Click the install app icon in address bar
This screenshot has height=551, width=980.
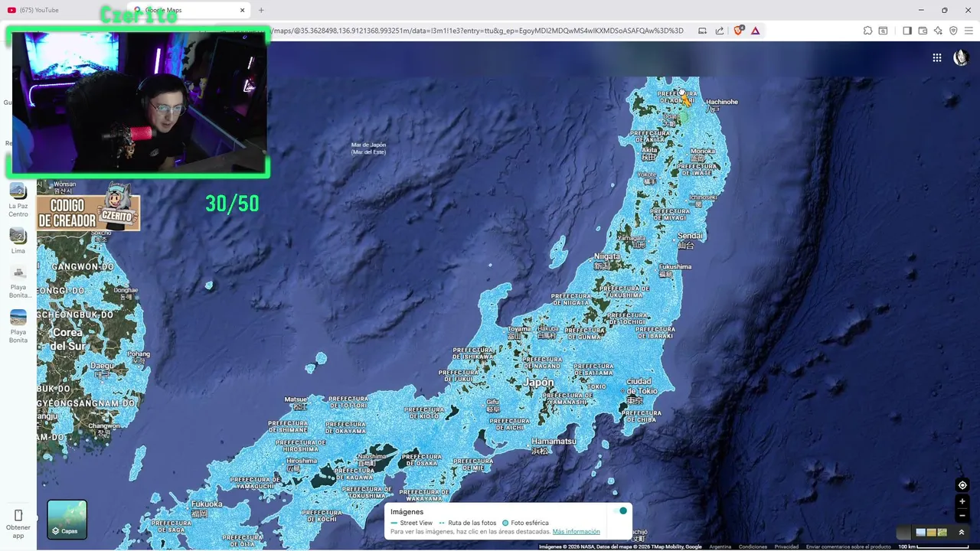tap(702, 31)
